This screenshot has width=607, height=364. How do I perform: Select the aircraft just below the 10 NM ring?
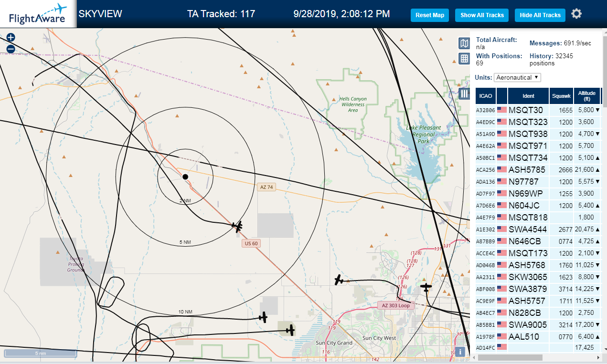(263, 317)
